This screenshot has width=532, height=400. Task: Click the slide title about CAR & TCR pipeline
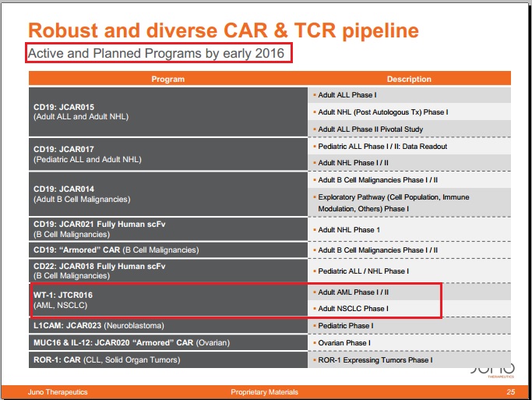click(x=223, y=30)
